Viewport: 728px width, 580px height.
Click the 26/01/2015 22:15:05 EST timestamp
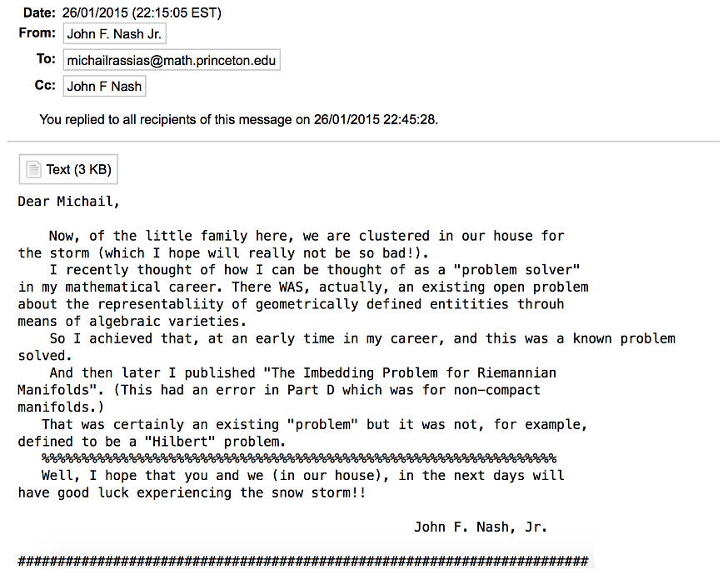click(x=142, y=12)
